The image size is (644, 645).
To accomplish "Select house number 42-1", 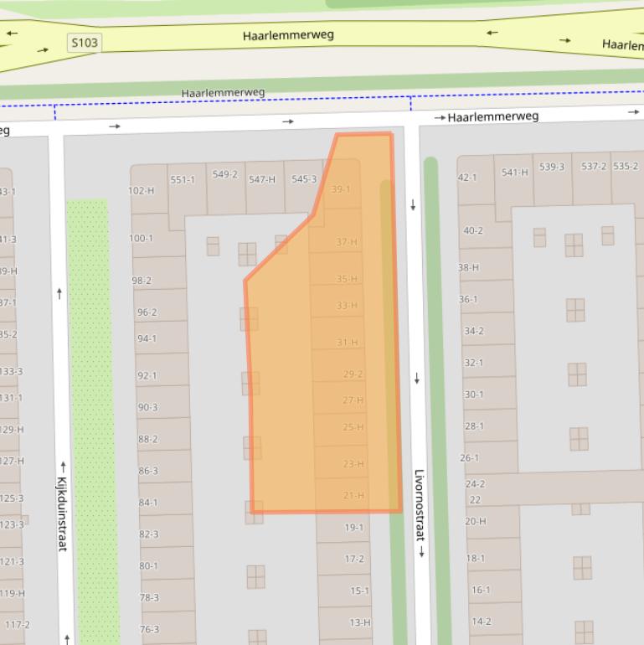I will (x=467, y=178).
